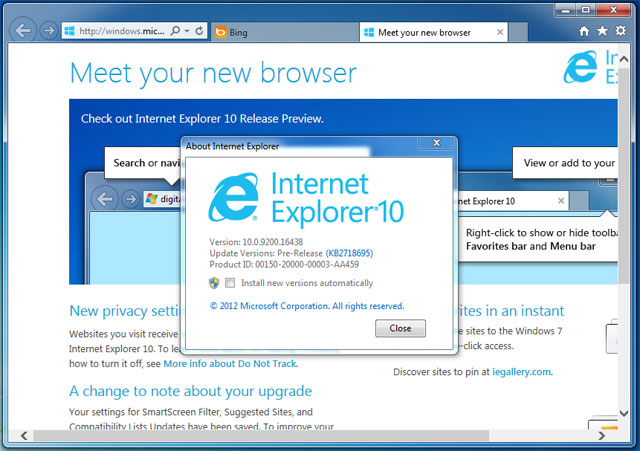This screenshot has width=640, height=451.
Task: Click the back arrow inside the preview illustration
Action: (104, 199)
